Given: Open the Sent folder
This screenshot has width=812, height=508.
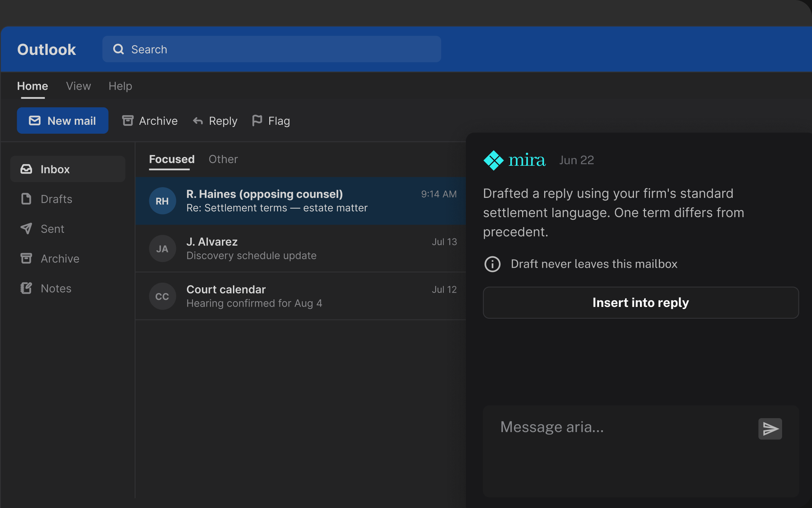Looking at the screenshot, I should click(68, 229).
